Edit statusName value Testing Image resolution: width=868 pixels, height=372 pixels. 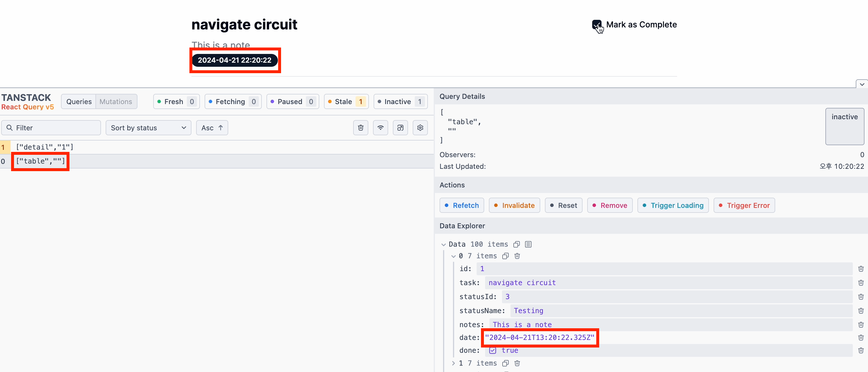click(x=681, y=311)
